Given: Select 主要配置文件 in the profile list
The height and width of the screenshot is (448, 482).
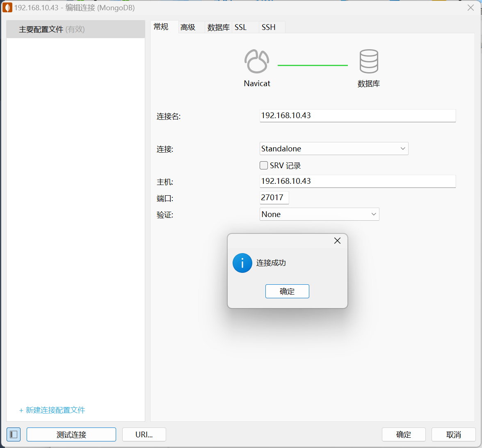Looking at the screenshot, I should (x=52, y=30).
